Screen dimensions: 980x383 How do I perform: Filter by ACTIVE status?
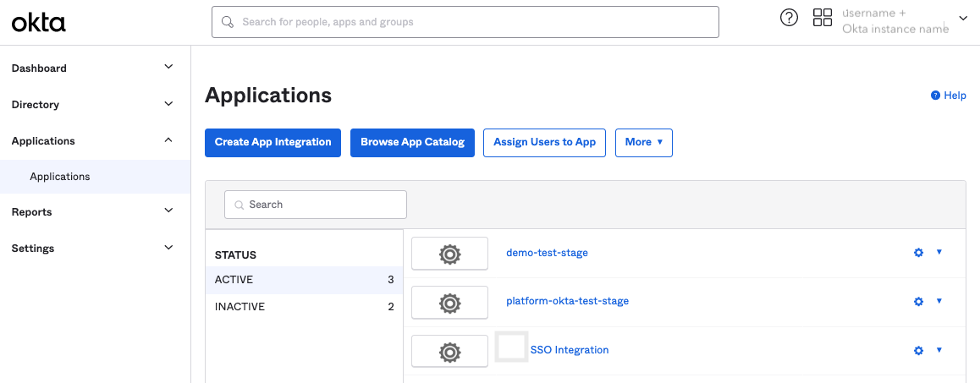click(x=304, y=280)
